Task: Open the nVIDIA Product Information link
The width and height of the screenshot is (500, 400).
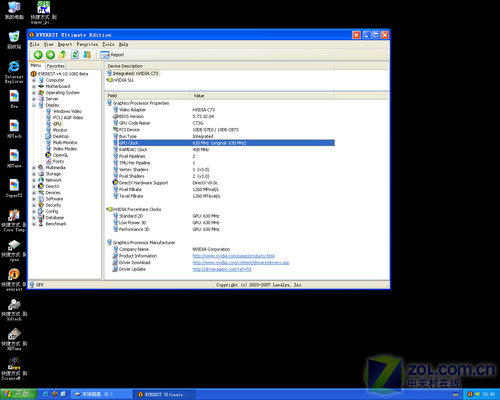Action: point(233,256)
